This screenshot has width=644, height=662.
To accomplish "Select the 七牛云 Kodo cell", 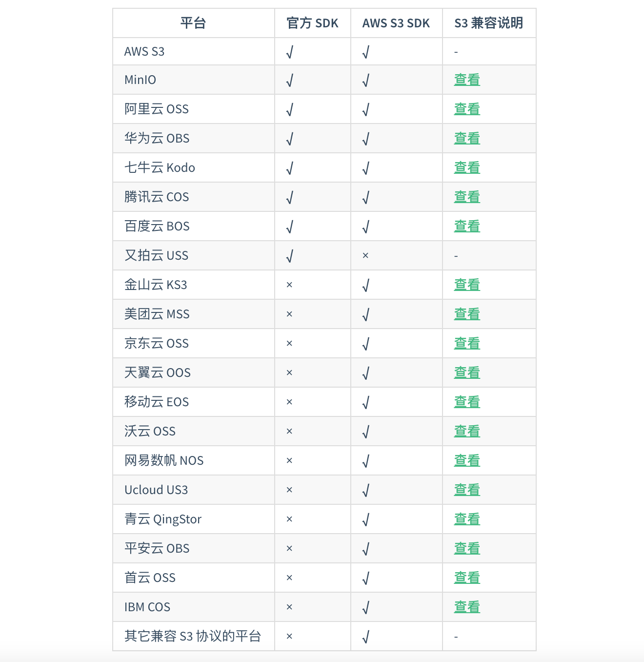I will pos(193,167).
